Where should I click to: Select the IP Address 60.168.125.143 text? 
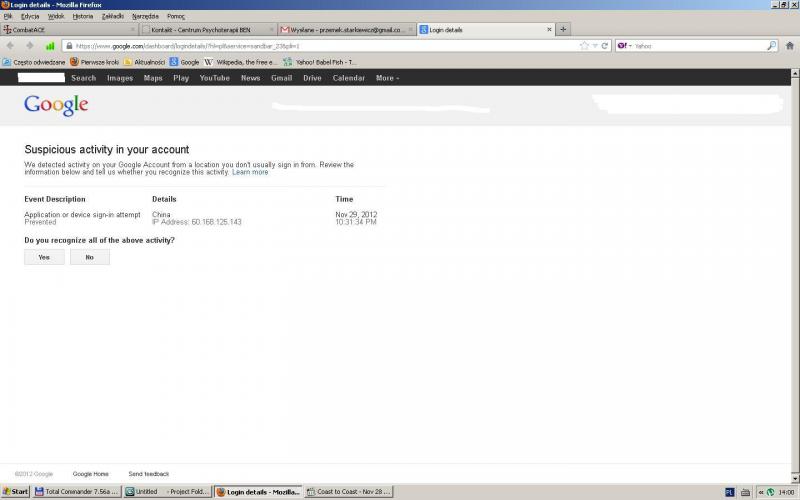(x=197, y=222)
